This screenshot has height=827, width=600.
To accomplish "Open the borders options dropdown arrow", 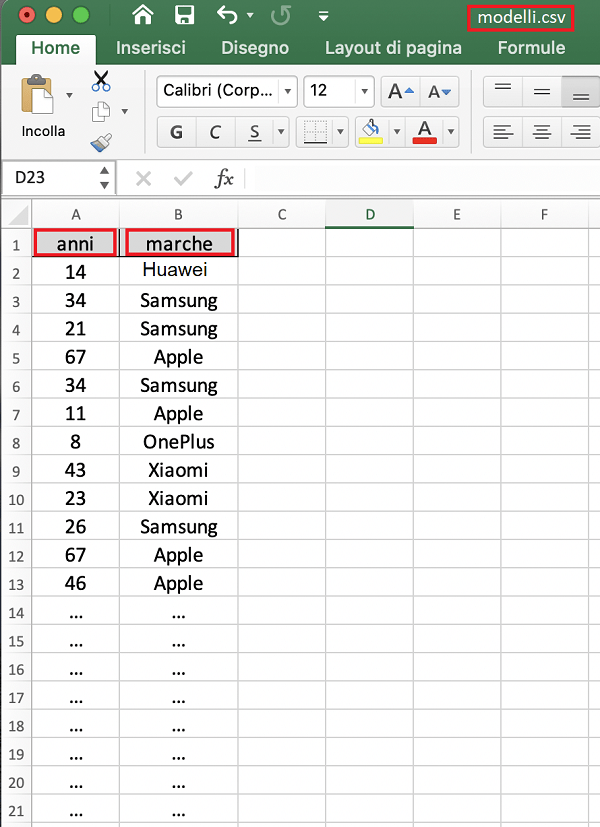I will pos(341,132).
